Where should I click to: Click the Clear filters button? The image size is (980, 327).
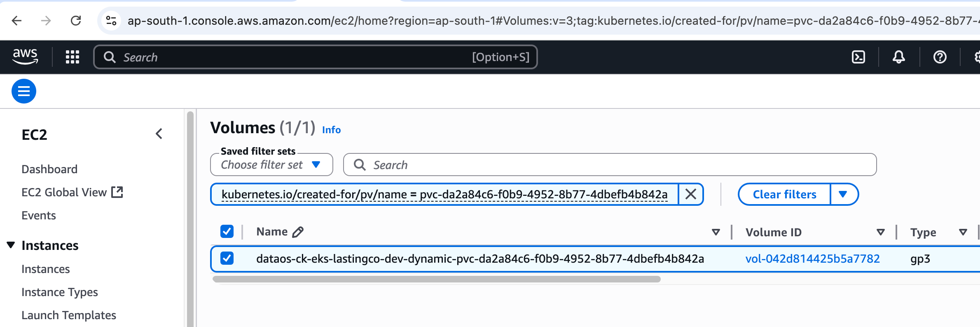point(784,194)
